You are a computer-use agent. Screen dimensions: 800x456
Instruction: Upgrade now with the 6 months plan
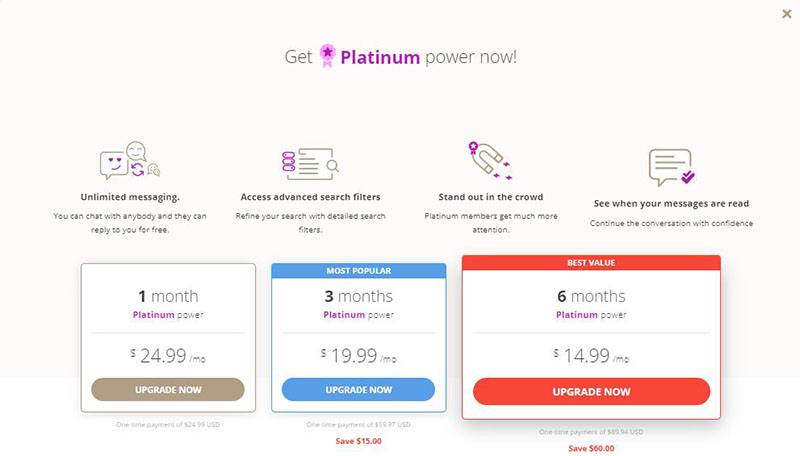coord(591,391)
